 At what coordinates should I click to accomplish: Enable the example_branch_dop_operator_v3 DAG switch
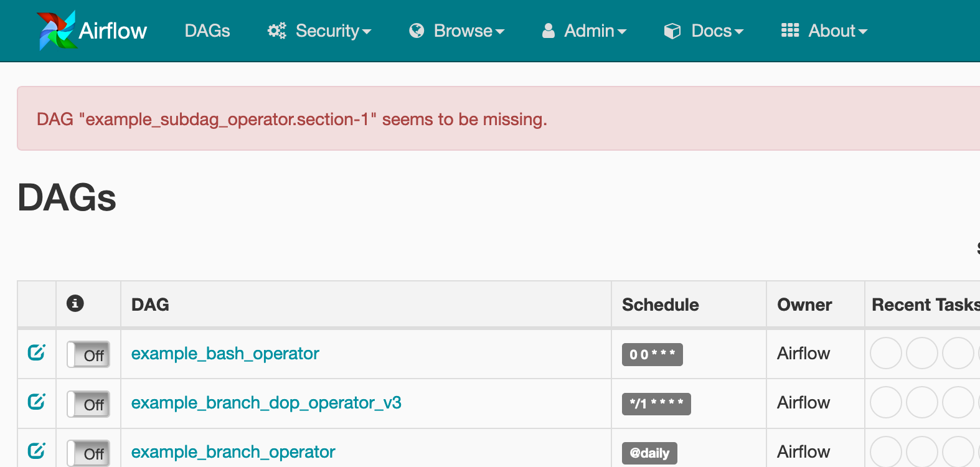[x=88, y=403]
